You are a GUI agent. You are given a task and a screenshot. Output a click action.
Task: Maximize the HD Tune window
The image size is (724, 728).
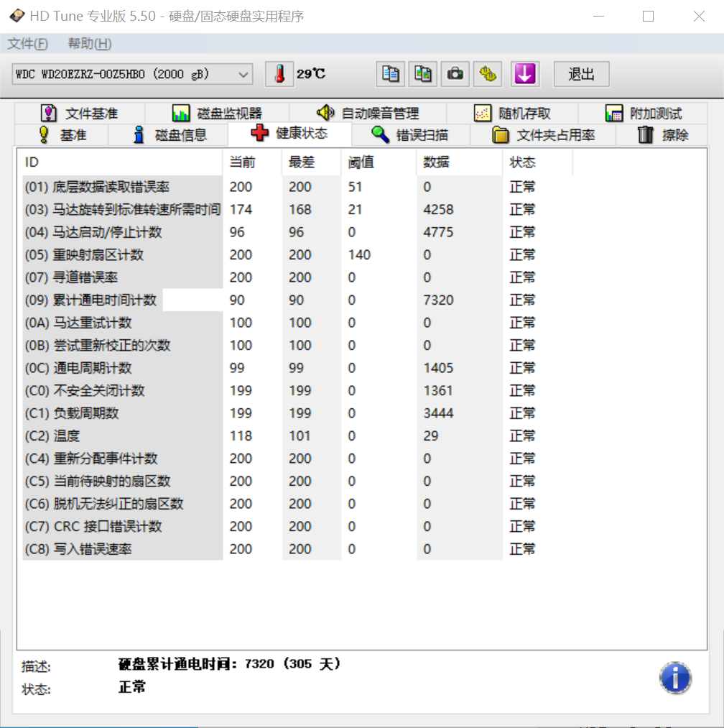(649, 17)
